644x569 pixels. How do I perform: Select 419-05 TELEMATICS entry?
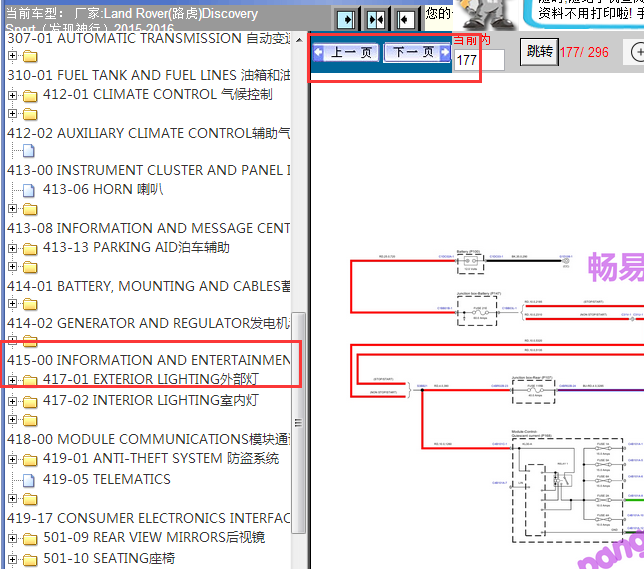point(107,479)
